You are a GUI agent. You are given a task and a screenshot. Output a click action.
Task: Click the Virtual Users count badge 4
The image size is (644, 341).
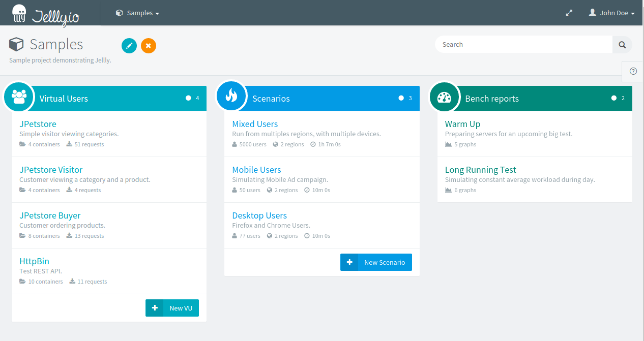tap(192, 98)
